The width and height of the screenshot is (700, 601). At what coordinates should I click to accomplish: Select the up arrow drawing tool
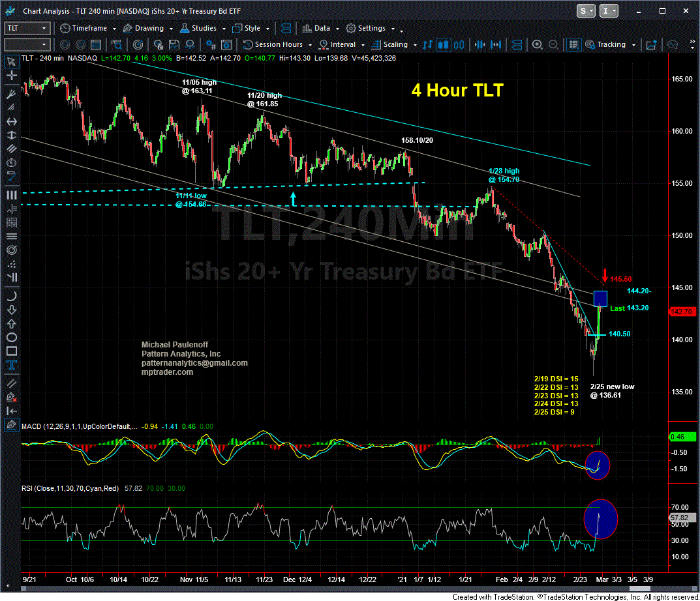(12, 323)
